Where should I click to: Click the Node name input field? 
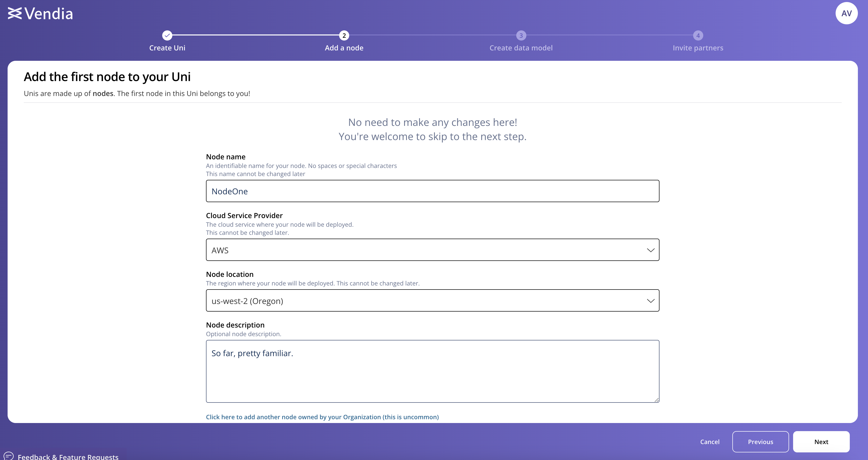pos(432,191)
